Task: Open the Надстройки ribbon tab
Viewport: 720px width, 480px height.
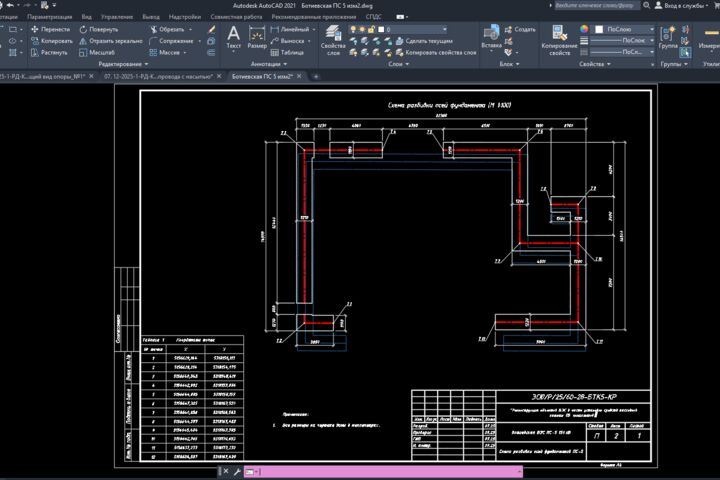Action: [x=185, y=17]
